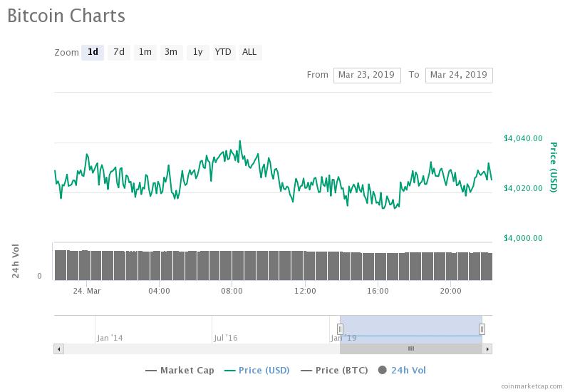Open the coinmarketcap.com credit link

[x=531, y=386]
